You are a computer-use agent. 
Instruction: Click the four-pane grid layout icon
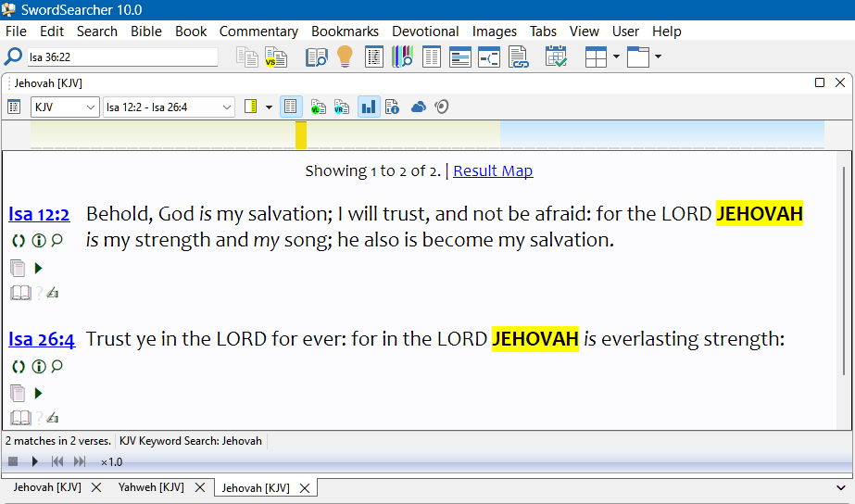click(x=596, y=57)
